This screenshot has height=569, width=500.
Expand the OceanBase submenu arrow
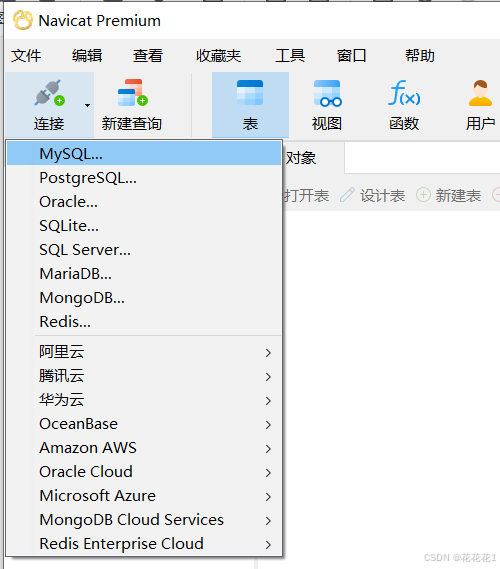268,425
